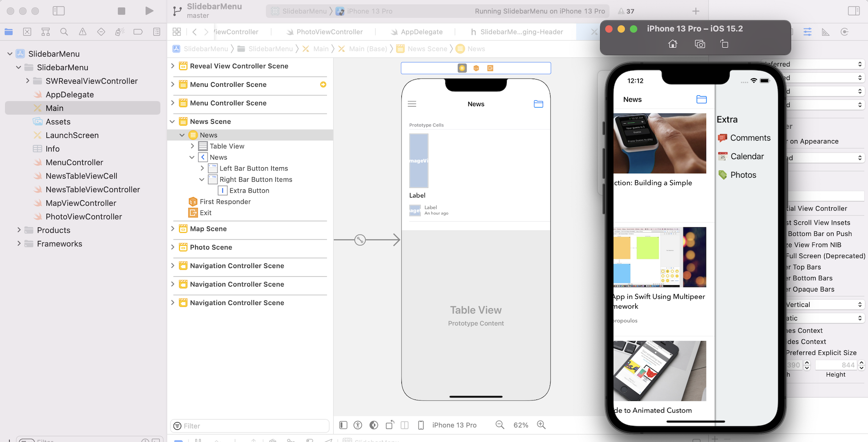Image resolution: width=868 pixels, height=442 pixels.
Task: Tap Calendar in the simulator menu
Action: 747,156
